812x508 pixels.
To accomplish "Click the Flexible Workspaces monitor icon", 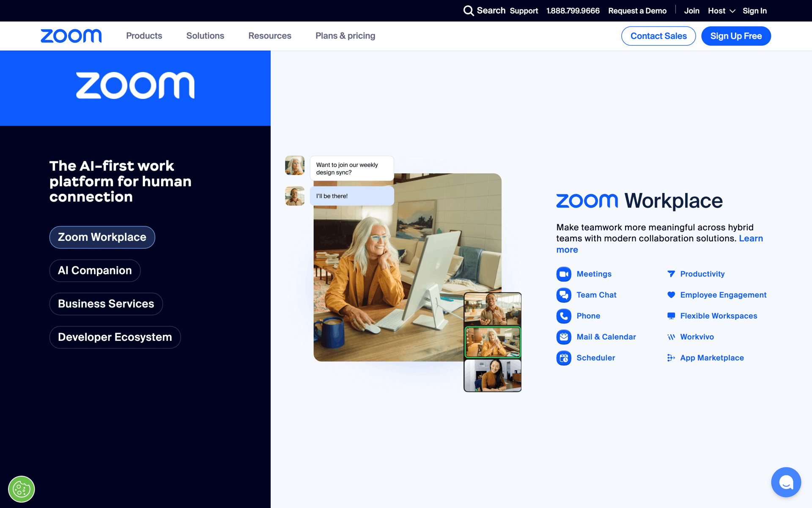I will (x=671, y=316).
